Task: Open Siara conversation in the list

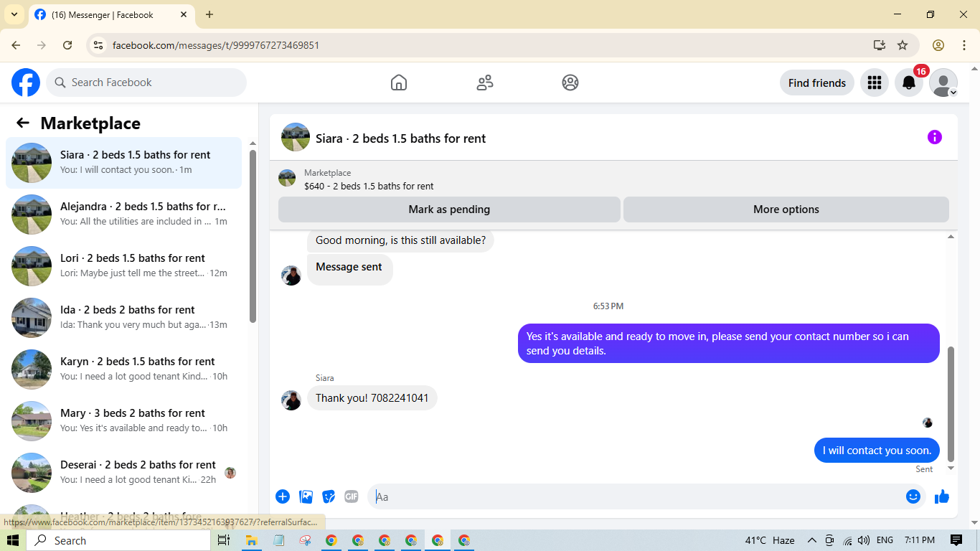Action: (x=123, y=163)
